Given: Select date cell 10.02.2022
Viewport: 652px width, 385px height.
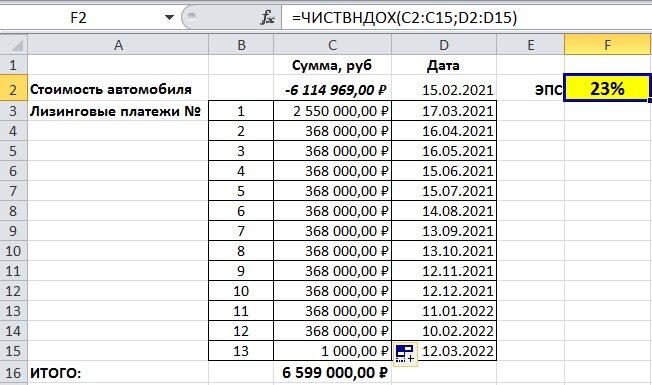Looking at the screenshot, I should (x=444, y=331).
